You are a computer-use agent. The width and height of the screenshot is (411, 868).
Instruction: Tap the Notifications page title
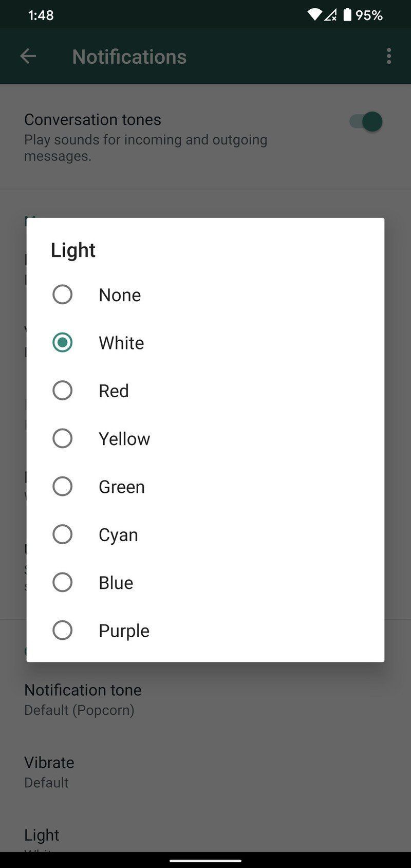click(x=129, y=57)
